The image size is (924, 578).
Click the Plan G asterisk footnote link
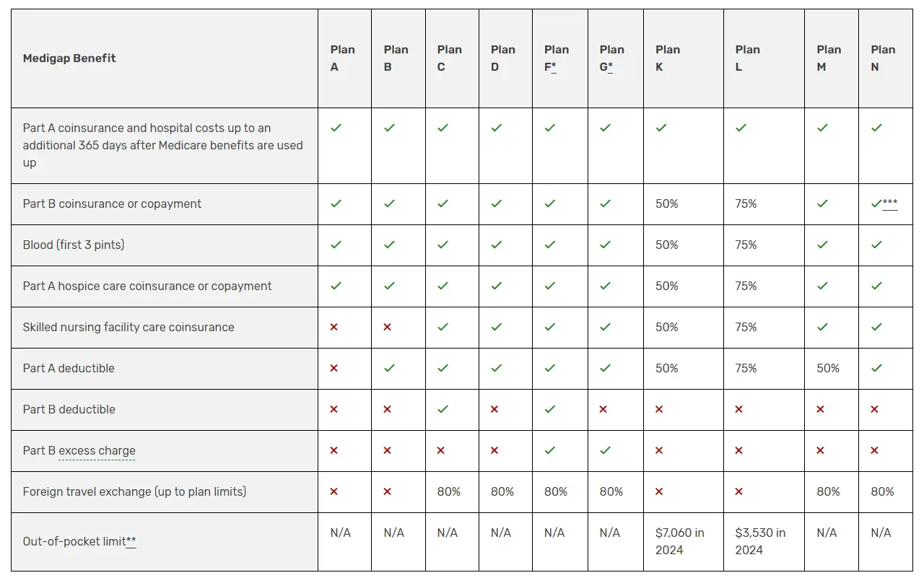(610, 67)
